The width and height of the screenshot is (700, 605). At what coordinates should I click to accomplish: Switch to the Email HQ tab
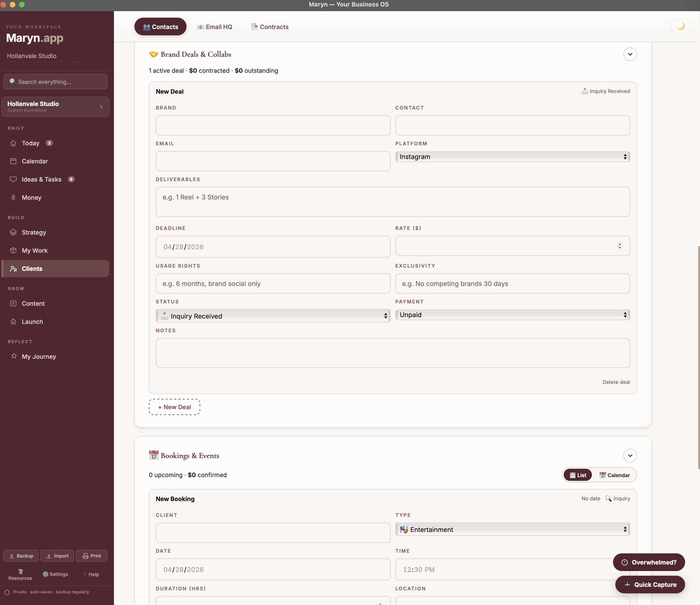tap(214, 27)
